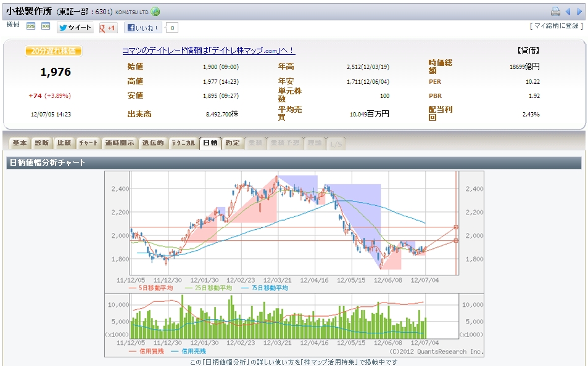
Task: Switch to the 適時開示 tab
Action: (x=119, y=143)
